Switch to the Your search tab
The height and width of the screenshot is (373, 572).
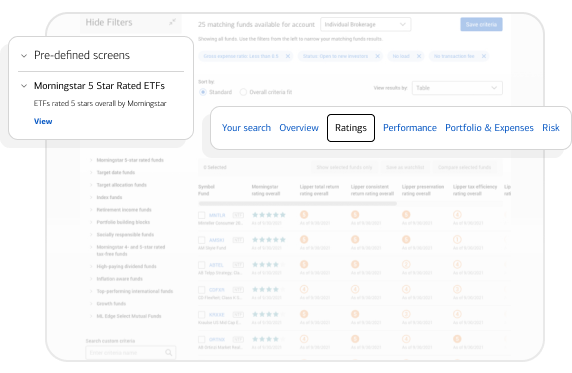[x=246, y=128]
